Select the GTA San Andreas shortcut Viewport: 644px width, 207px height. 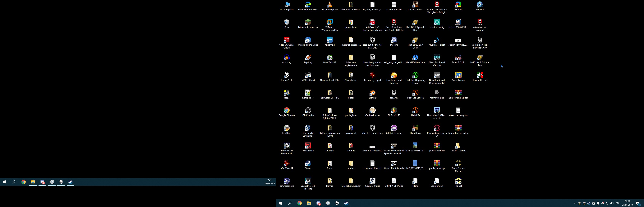416,6
